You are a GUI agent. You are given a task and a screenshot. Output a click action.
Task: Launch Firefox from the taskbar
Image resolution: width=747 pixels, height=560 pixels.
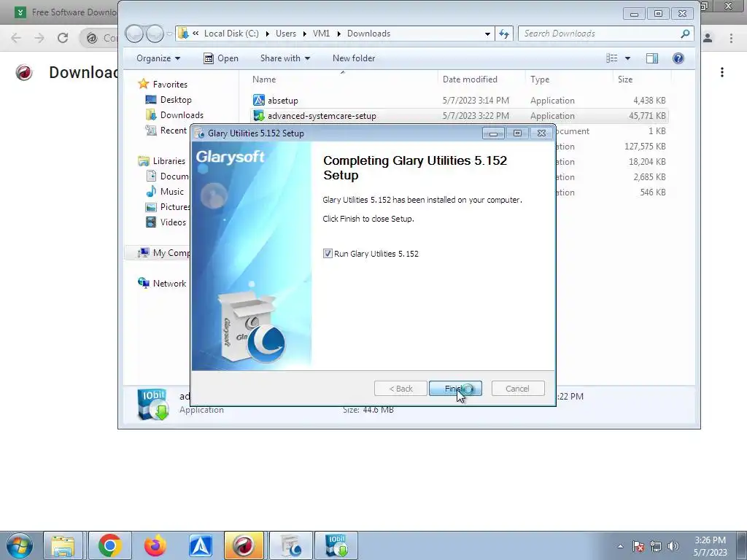pos(155,545)
